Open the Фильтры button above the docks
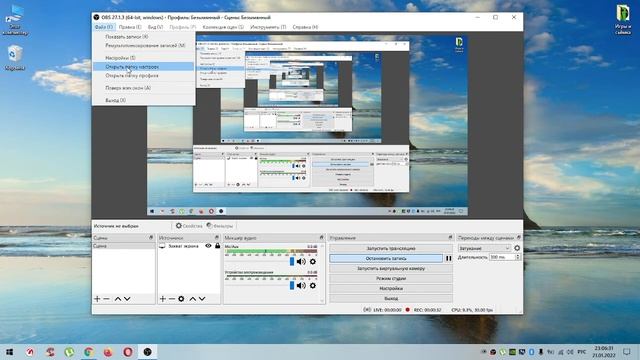The image size is (640, 360). [220, 226]
